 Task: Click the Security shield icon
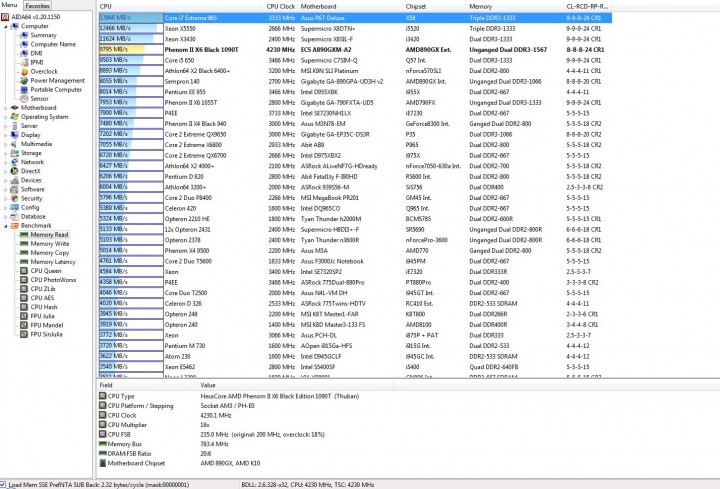pyautogui.click(x=15, y=198)
